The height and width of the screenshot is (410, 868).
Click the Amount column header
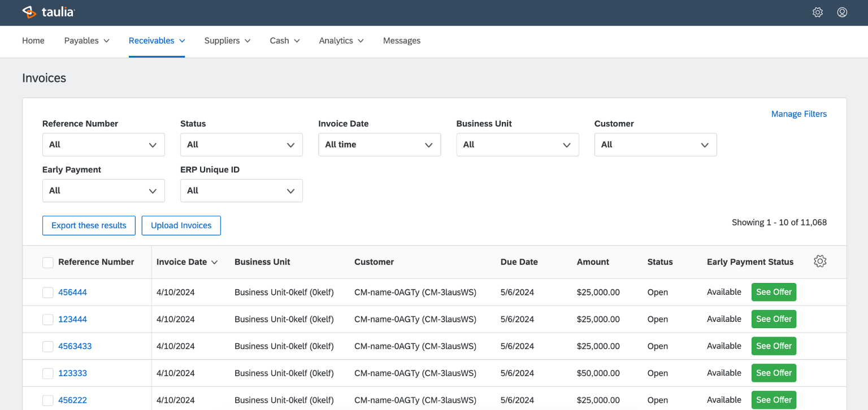593,262
